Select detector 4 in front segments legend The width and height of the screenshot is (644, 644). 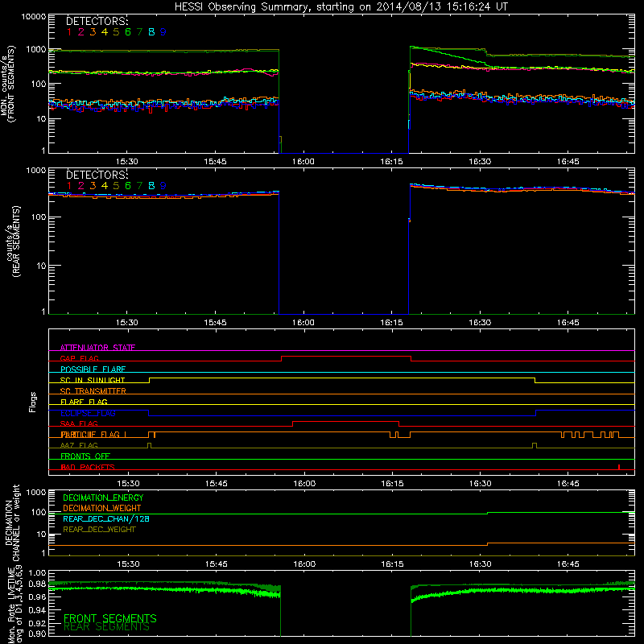click(105, 32)
